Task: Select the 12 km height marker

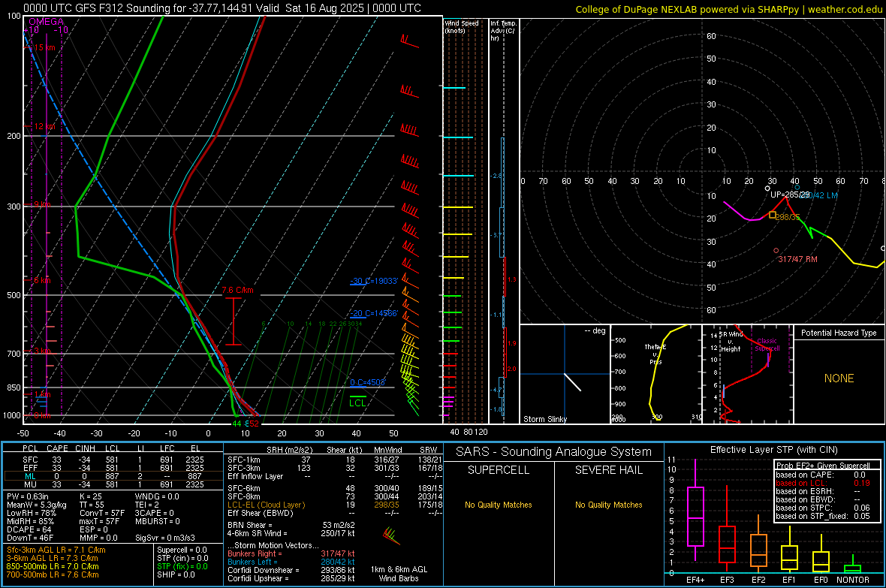Action: 43,126
